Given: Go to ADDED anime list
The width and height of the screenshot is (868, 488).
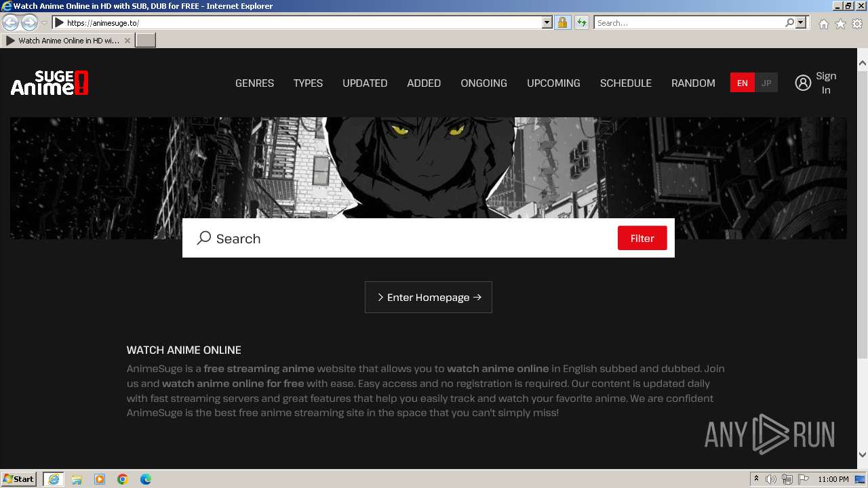Looking at the screenshot, I should point(424,83).
